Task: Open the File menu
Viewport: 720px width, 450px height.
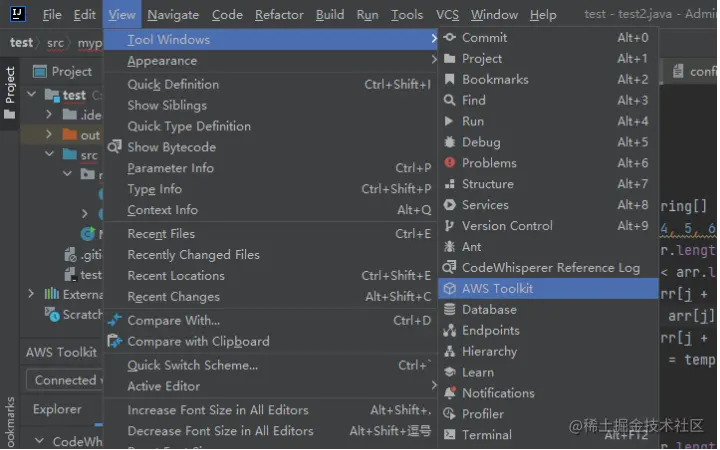Action: [x=52, y=15]
